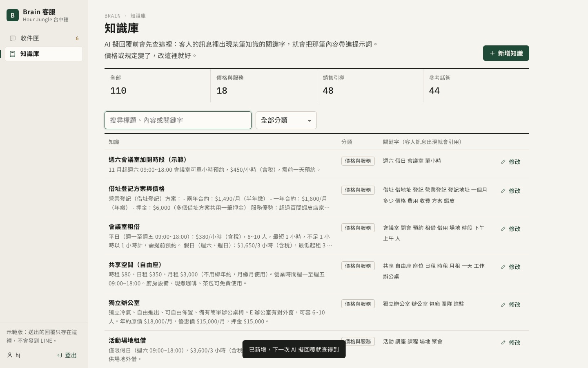
Task: Click keywords 活動 講座 課程 場地 聚會
Action: [x=413, y=342]
